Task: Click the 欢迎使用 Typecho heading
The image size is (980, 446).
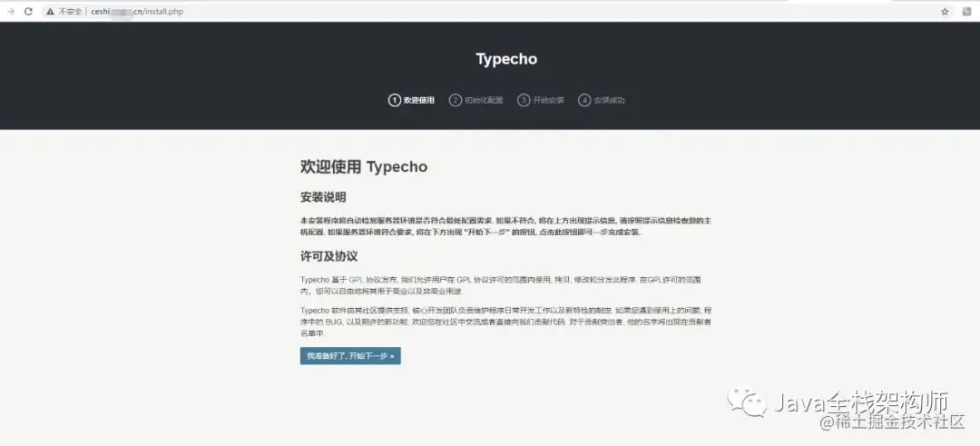Action: coord(364,167)
